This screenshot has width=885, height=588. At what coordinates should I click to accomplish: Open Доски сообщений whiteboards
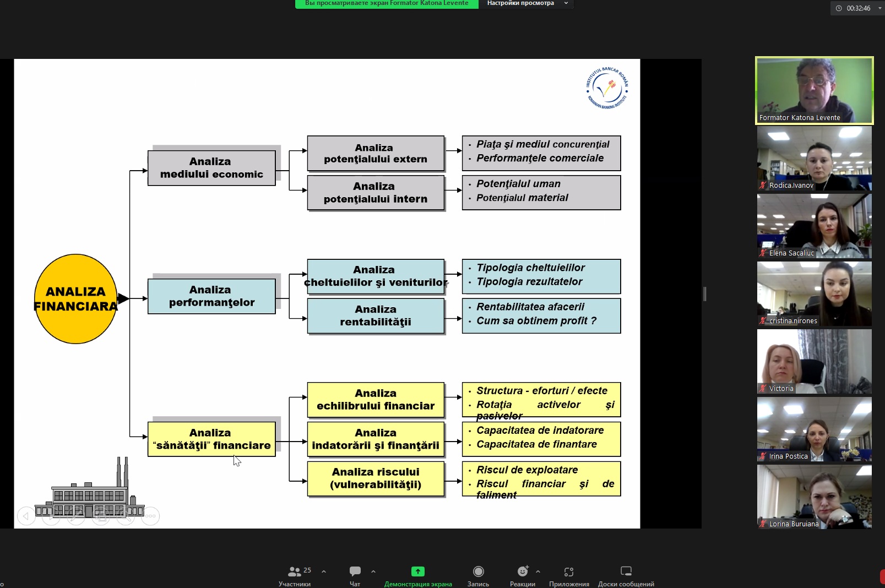tap(626, 571)
